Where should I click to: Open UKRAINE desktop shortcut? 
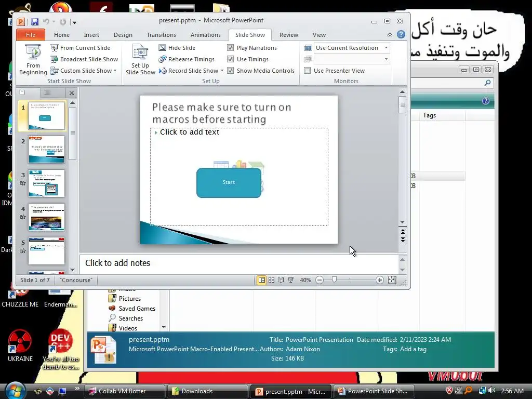20,345
